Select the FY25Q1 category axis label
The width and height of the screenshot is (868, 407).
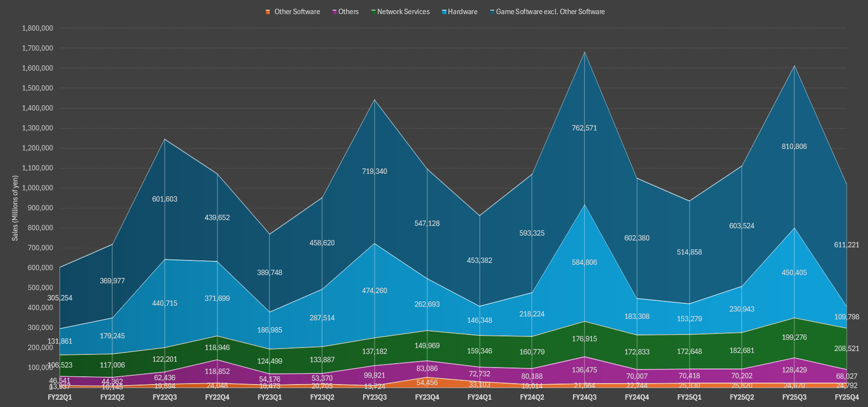click(689, 397)
